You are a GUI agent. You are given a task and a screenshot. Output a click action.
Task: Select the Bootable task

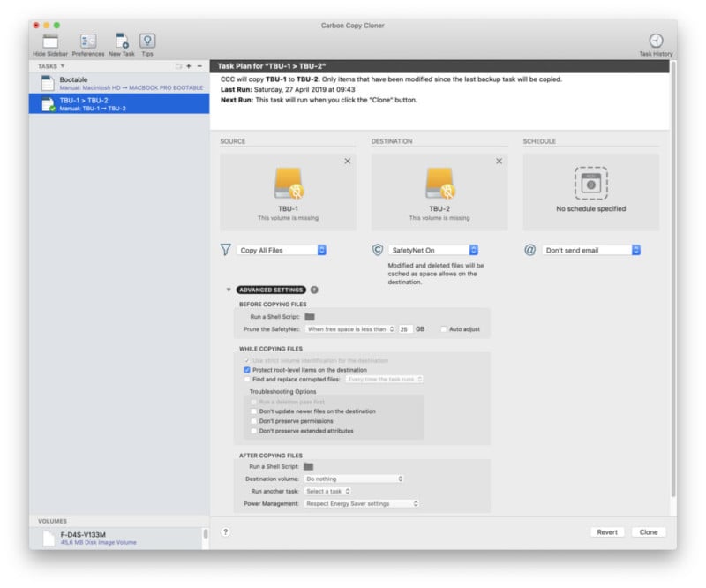[119, 83]
